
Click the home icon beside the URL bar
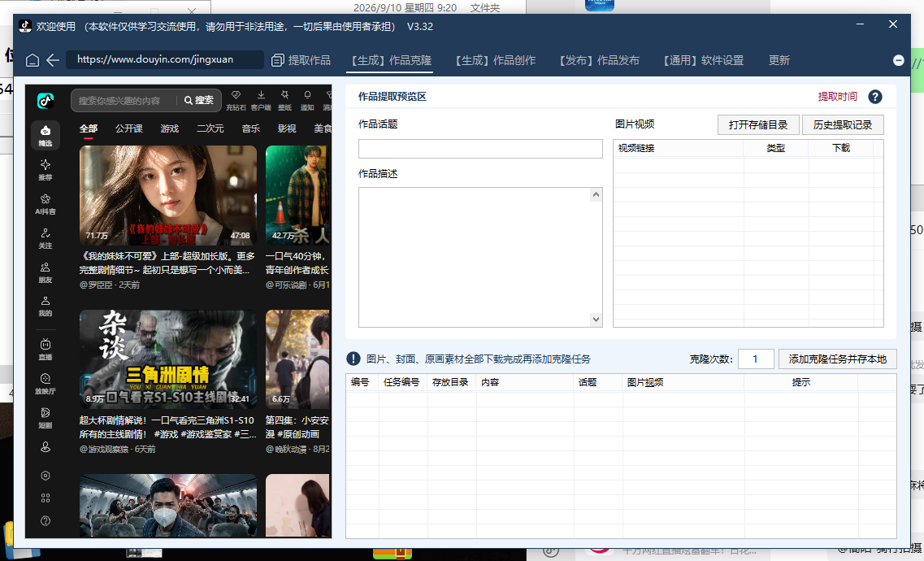point(33,60)
